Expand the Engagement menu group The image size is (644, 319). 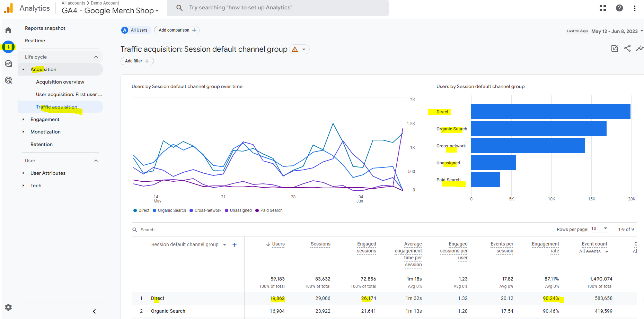[45, 119]
